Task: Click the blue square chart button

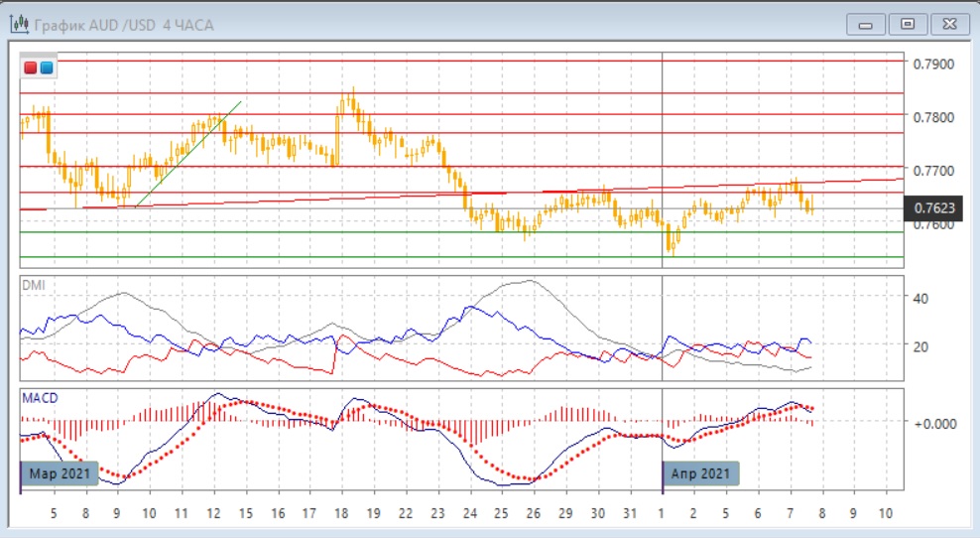Action: (47, 67)
